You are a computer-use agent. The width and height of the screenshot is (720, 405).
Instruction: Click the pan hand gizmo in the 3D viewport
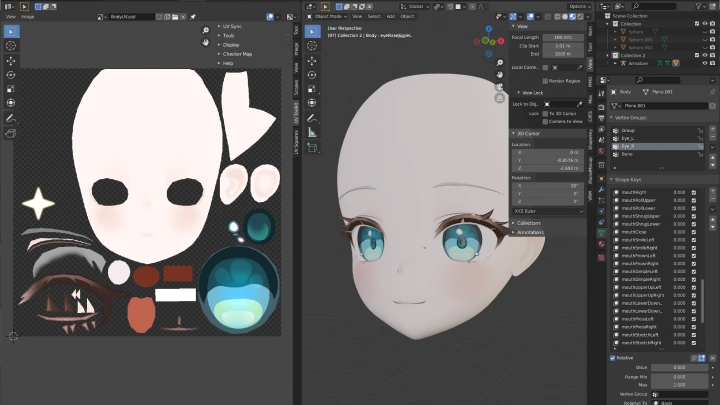500,74
